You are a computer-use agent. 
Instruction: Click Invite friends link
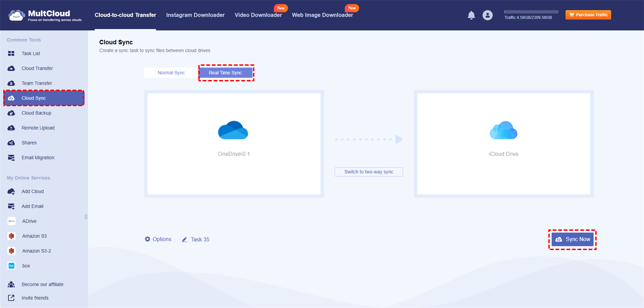pos(35,298)
